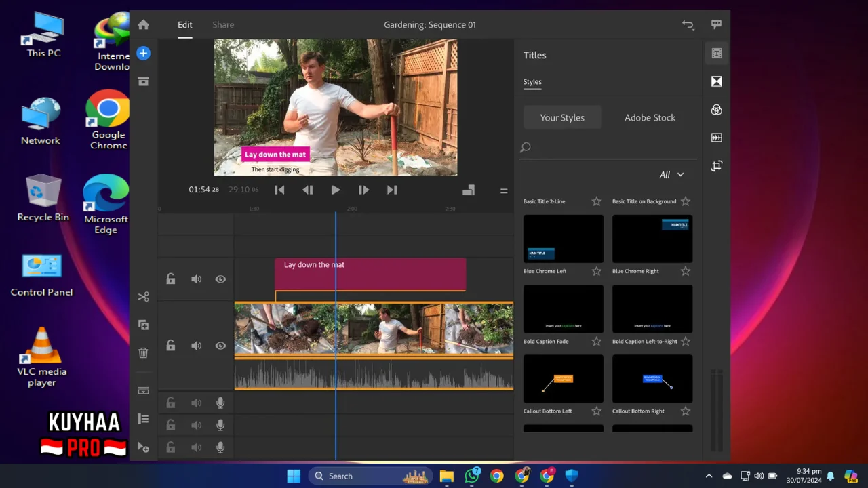Play the sequence
This screenshot has height=488, width=868.
[x=336, y=190]
